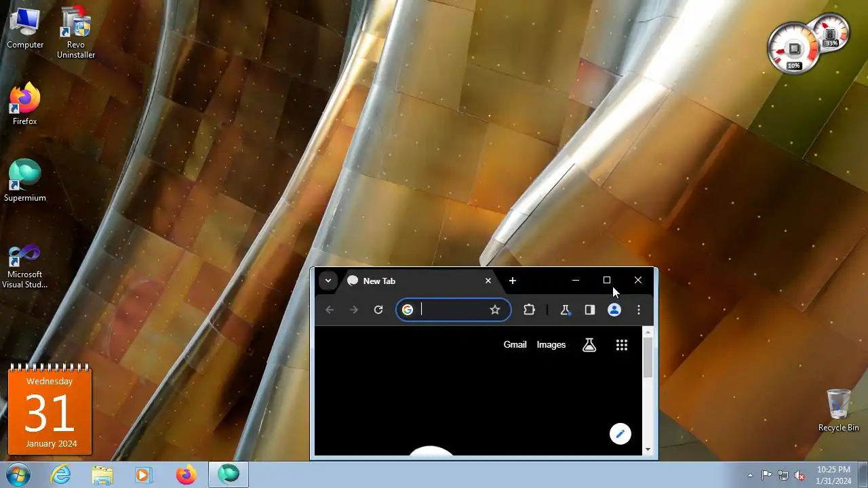Open the Google apps grid
Viewport: 868px width, 488px height.
[x=622, y=345]
